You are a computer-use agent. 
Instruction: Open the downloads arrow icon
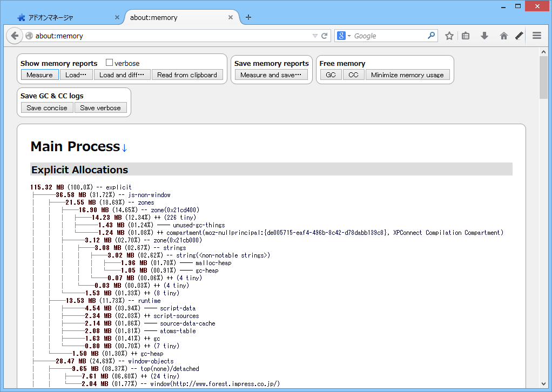[x=484, y=36]
